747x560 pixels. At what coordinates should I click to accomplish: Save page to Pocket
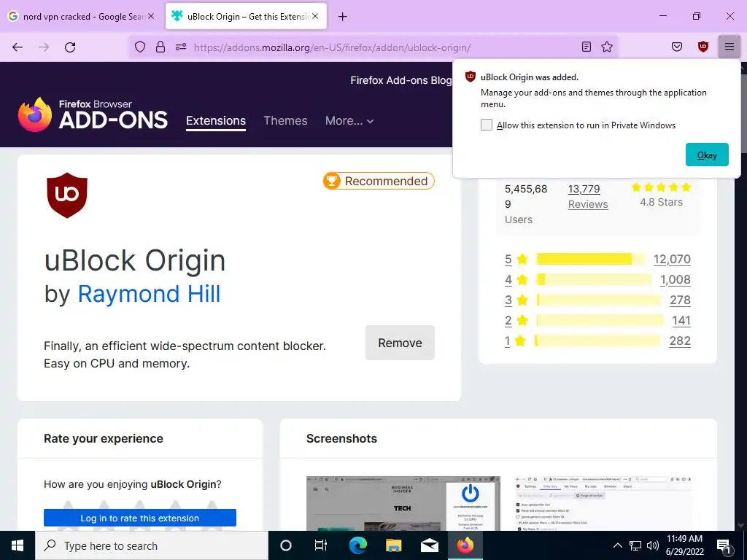(x=677, y=47)
